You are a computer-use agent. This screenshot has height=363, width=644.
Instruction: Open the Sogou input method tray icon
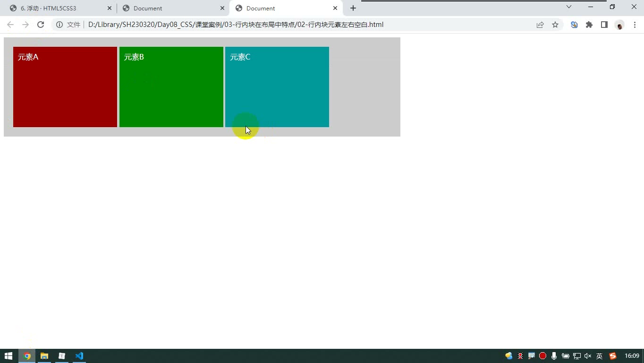613,356
